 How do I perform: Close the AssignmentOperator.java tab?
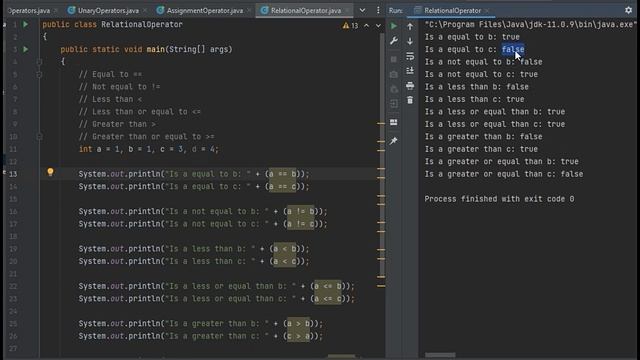(x=249, y=11)
